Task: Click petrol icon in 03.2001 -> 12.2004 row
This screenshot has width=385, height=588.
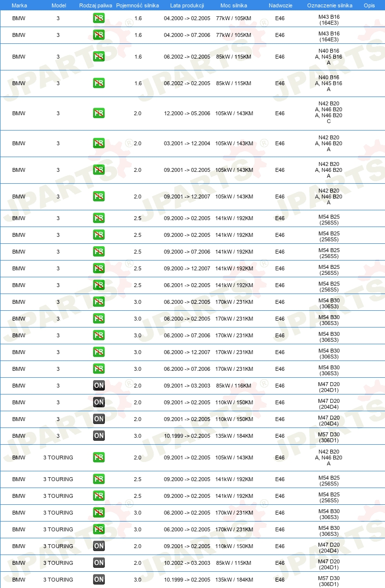Action: (98, 143)
